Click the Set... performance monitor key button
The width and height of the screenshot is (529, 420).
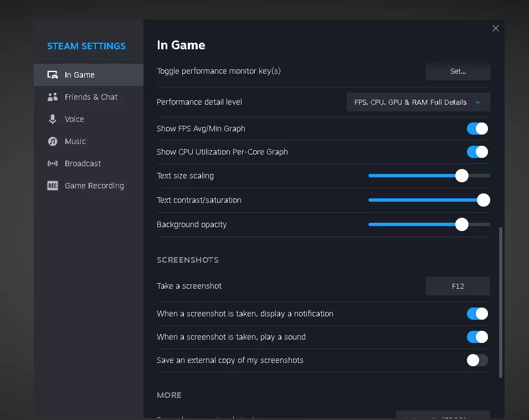(458, 71)
